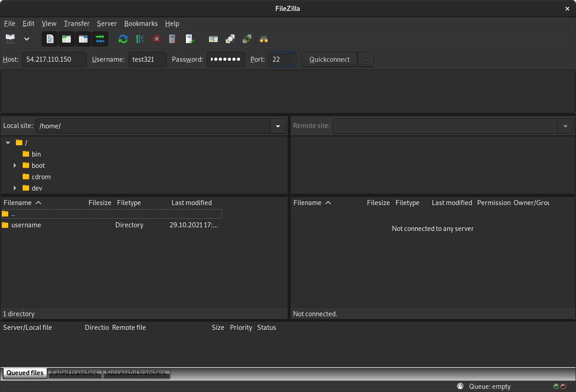Sort local files by Filetype column
Image resolution: width=576 pixels, height=392 pixels.
(141, 203)
